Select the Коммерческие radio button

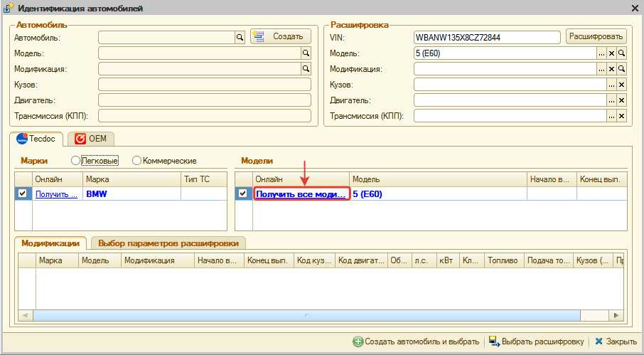[x=137, y=161]
